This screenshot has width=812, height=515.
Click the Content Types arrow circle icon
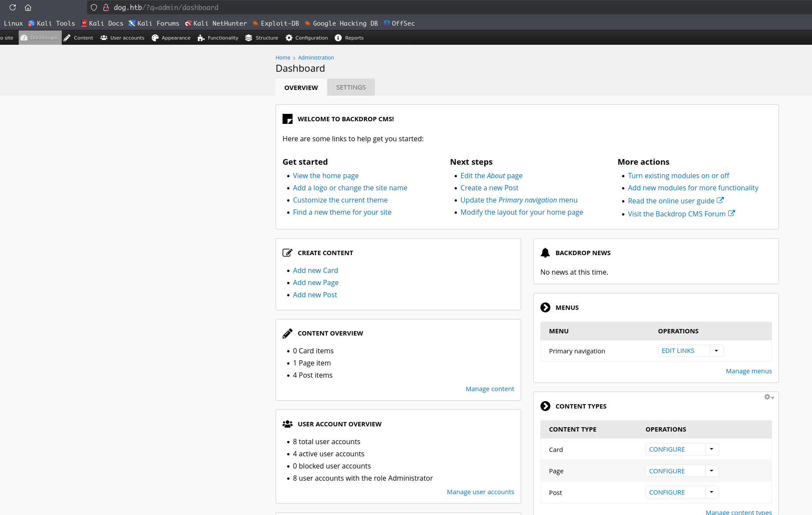[x=545, y=406]
